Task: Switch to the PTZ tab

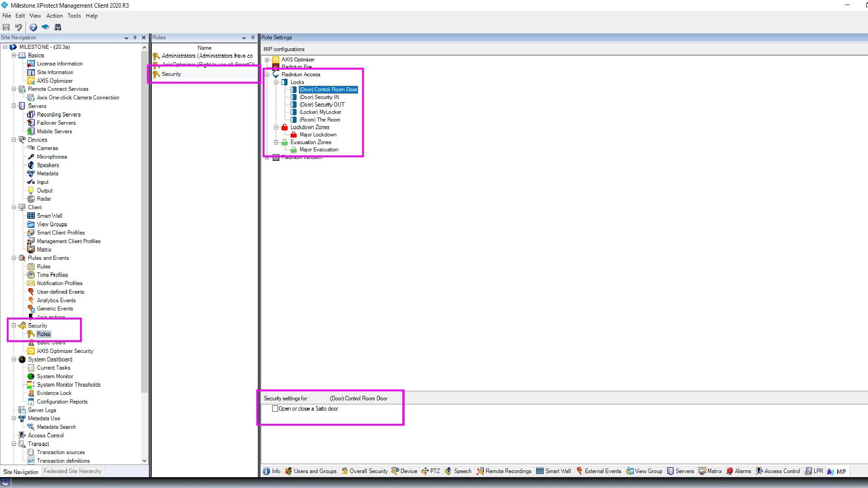Action: click(x=430, y=471)
